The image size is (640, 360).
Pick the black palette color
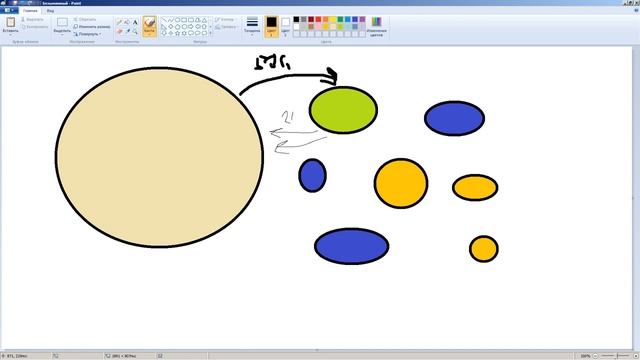pos(296,19)
